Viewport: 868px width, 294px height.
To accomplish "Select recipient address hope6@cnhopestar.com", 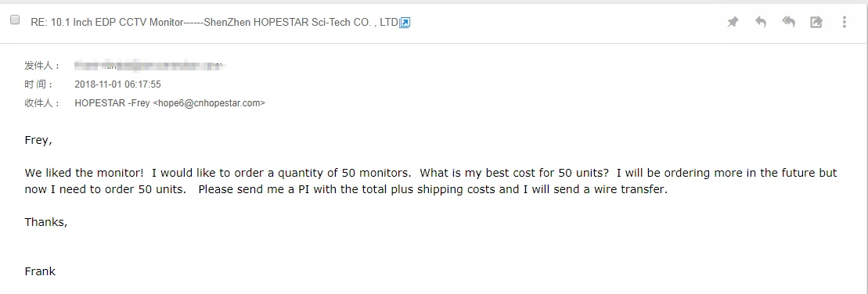I will pyautogui.click(x=211, y=102).
